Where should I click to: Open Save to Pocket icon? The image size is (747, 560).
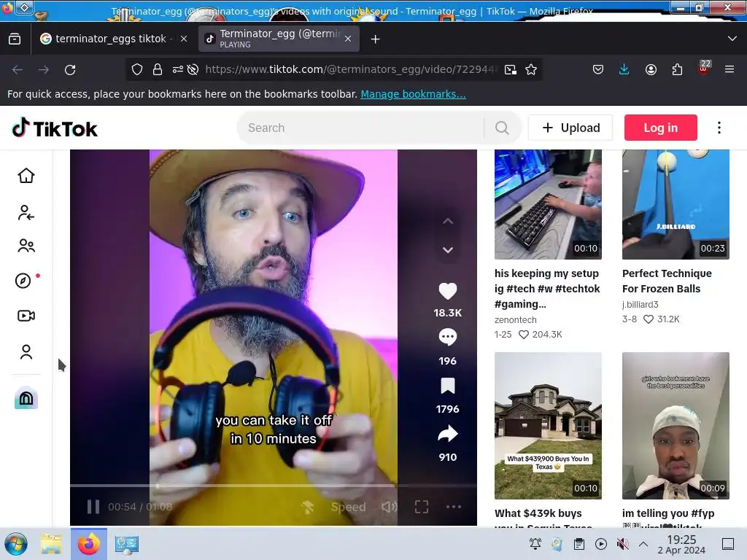[x=598, y=69]
